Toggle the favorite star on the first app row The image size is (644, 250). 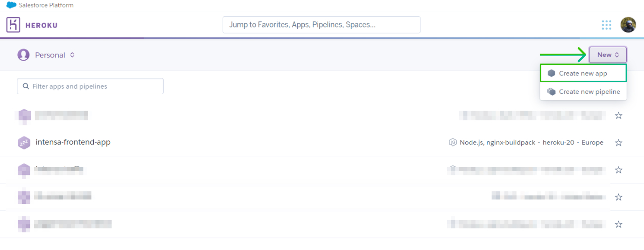click(x=618, y=116)
